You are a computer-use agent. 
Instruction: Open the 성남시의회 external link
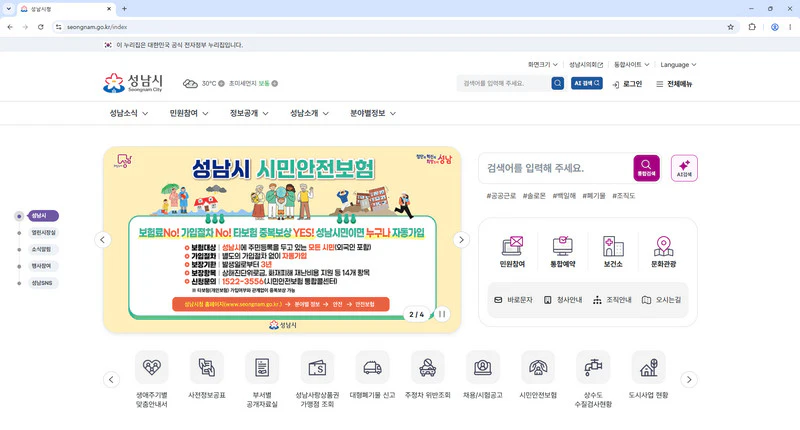pos(586,65)
